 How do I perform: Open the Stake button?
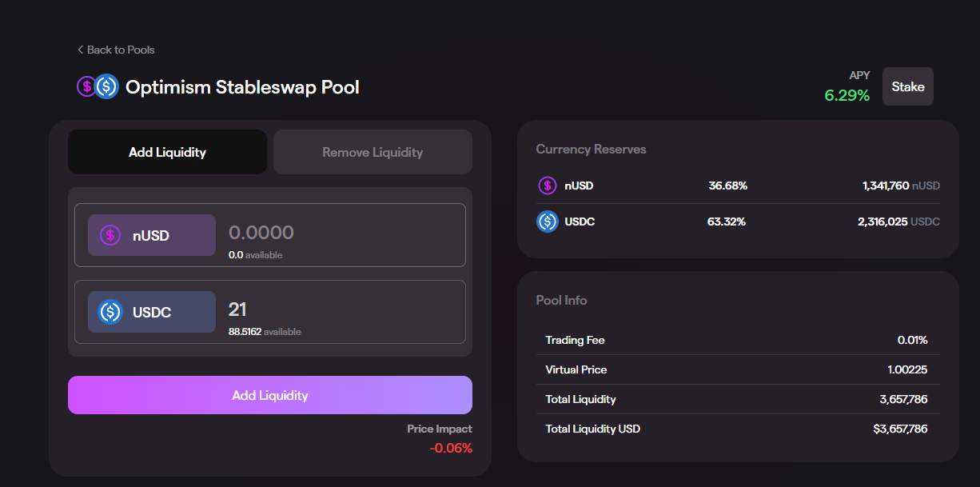(907, 86)
